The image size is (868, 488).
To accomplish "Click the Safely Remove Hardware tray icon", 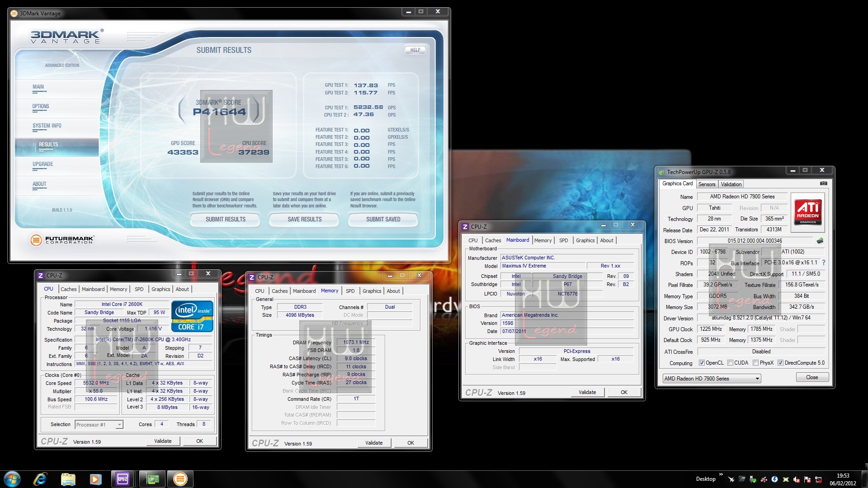I will tap(753, 479).
